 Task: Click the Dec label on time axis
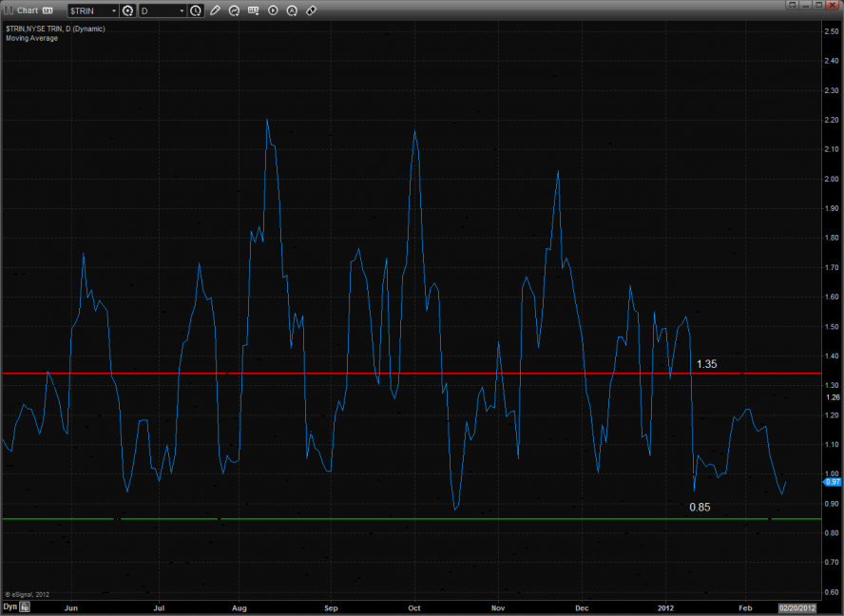(582, 608)
